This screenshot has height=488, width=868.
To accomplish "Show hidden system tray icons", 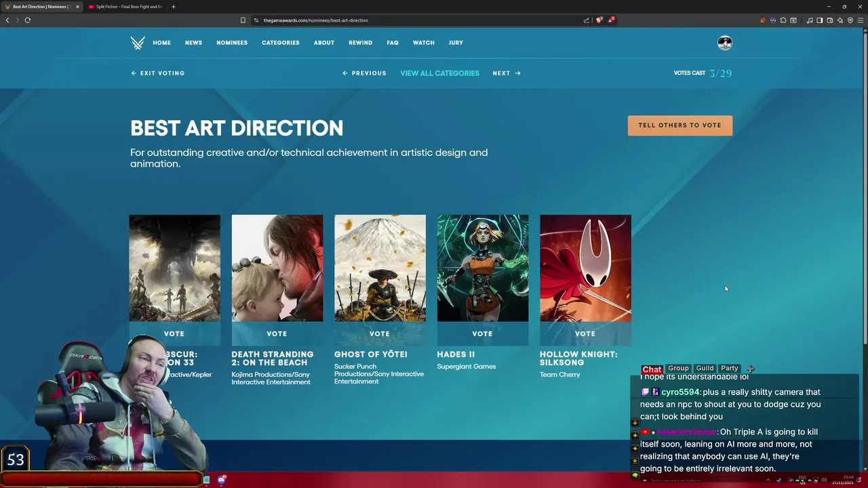I will 768,481.
